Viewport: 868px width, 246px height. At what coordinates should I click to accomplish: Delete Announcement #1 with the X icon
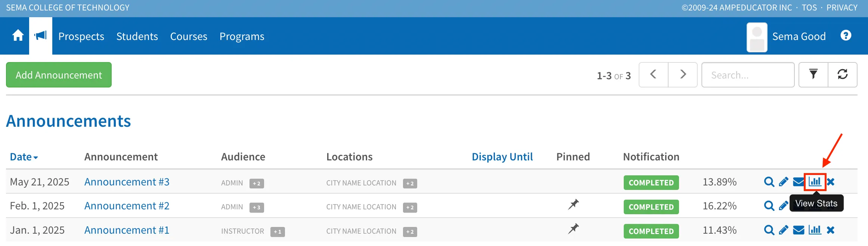click(x=831, y=230)
